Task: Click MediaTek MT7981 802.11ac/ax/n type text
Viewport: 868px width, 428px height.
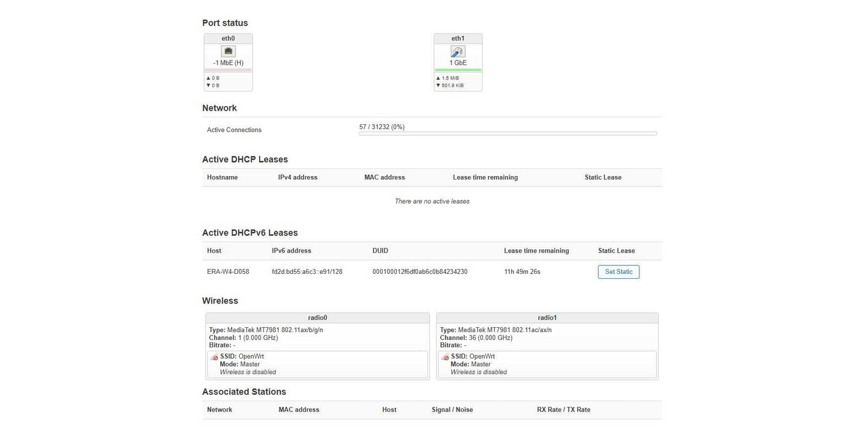Action: point(505,330)
